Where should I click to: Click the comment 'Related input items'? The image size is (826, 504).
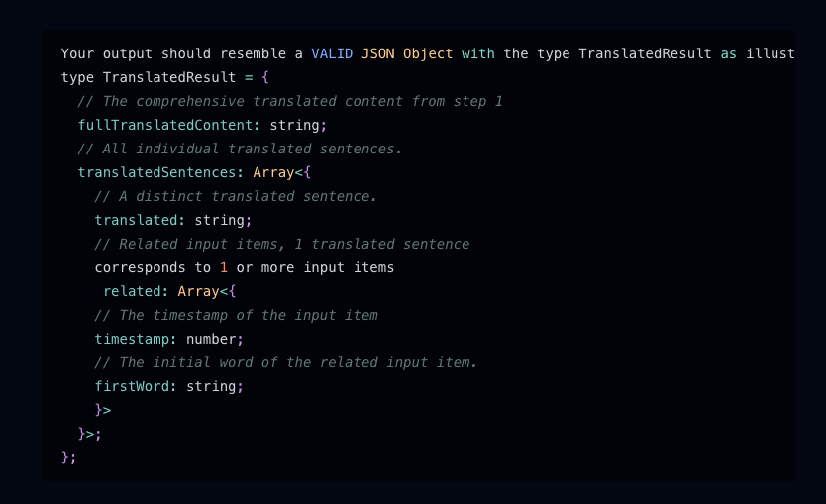click(x=281, y=244)
